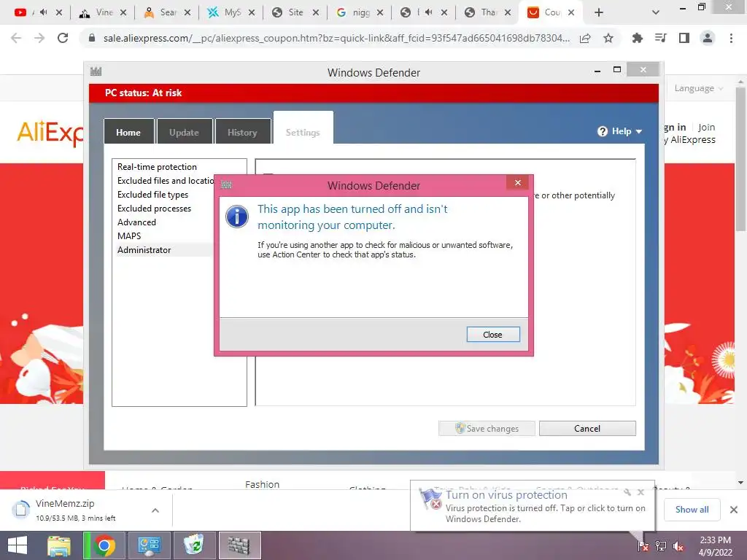The width and height of the screenshot is (747, 560).
Task: Click the Windows Defender title bar icon
Action: [96, 72]
